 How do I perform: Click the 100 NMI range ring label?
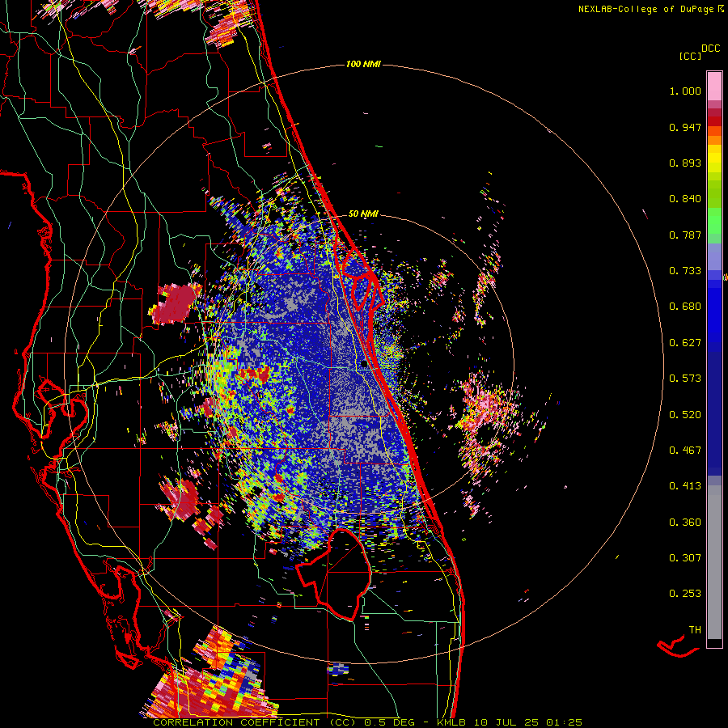(363, 64)
